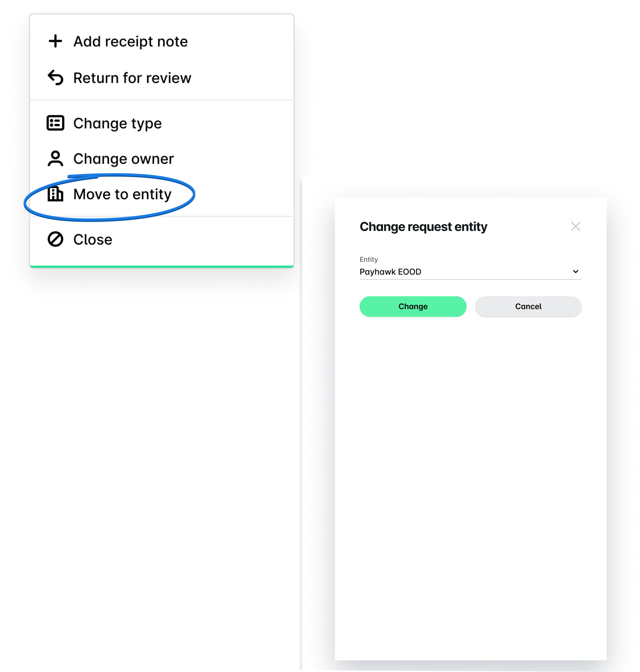Image resolution: width=640 pixels, height=672 pixels.
Task: Click the plus icon beside Add receipt note
Action: pyautogui.click(x=55, y=41)
